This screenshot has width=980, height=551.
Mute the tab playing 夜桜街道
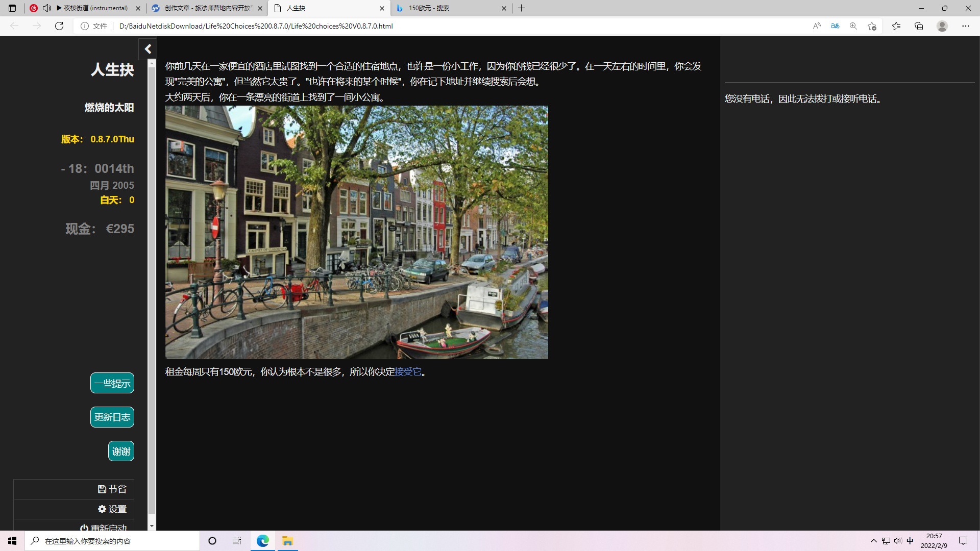coord(47,8)
